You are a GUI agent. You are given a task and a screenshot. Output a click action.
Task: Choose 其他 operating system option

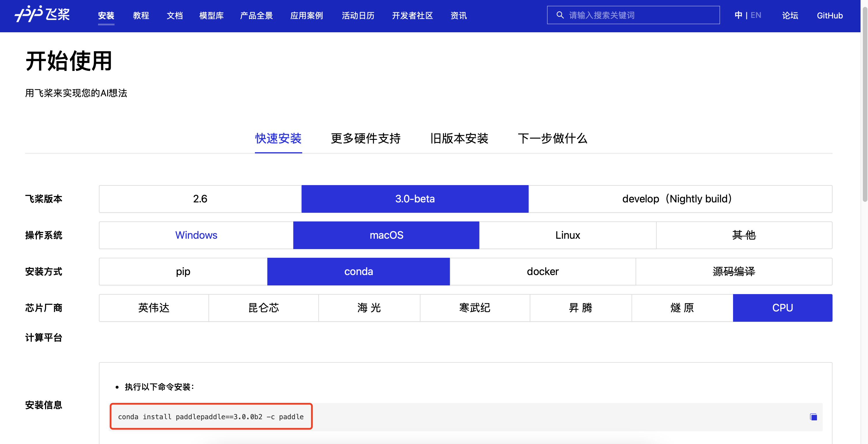[x=744, y=235]
